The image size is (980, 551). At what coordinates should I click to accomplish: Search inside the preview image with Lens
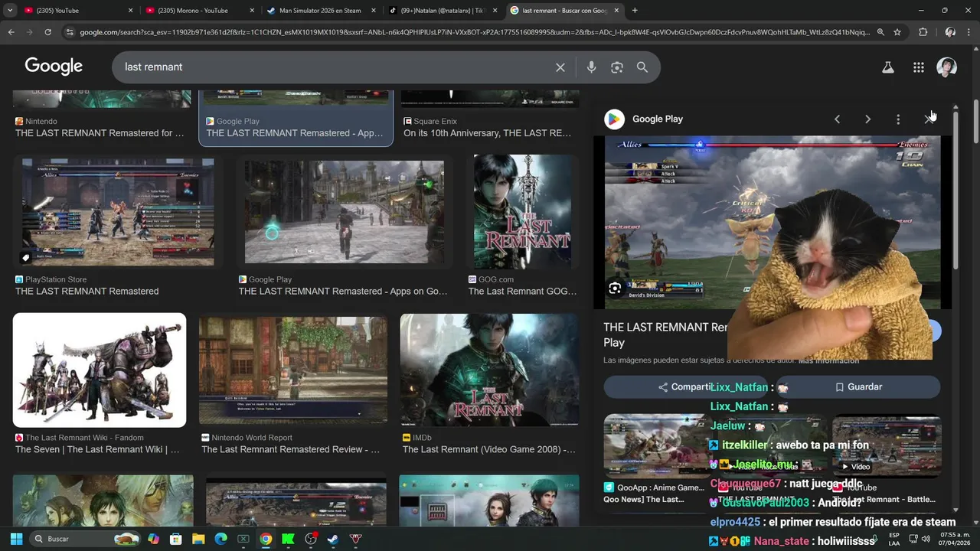point(615,288)
